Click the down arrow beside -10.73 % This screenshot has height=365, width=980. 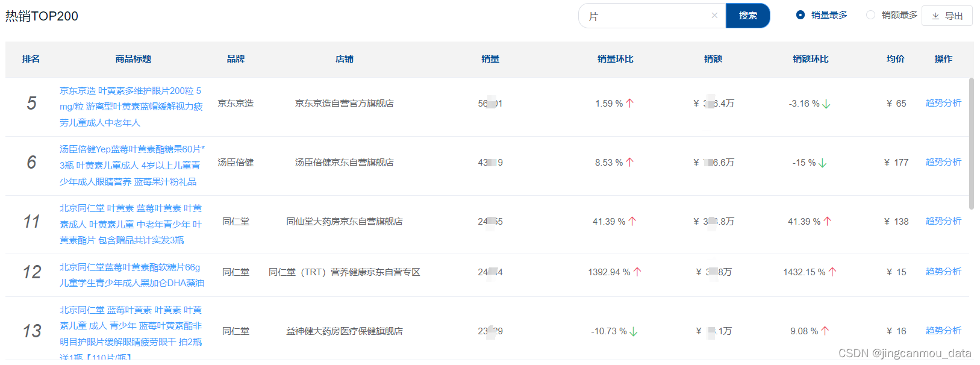point(634,331)
